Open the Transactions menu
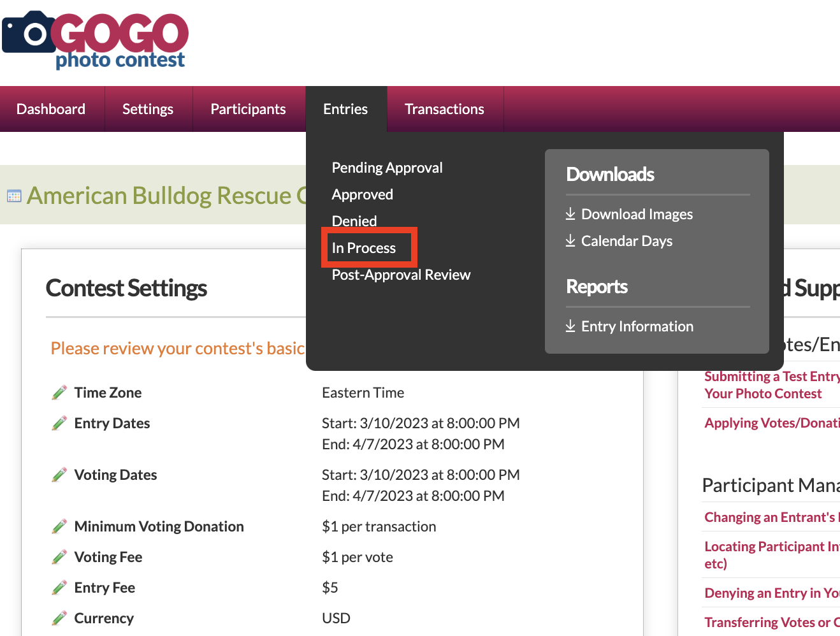Screen dimensions: 840x636 click(444, 109)
